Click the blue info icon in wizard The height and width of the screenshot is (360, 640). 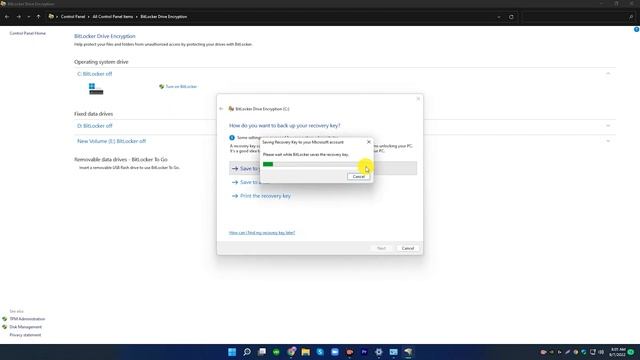pyautogui.click(x=232, y=138)
